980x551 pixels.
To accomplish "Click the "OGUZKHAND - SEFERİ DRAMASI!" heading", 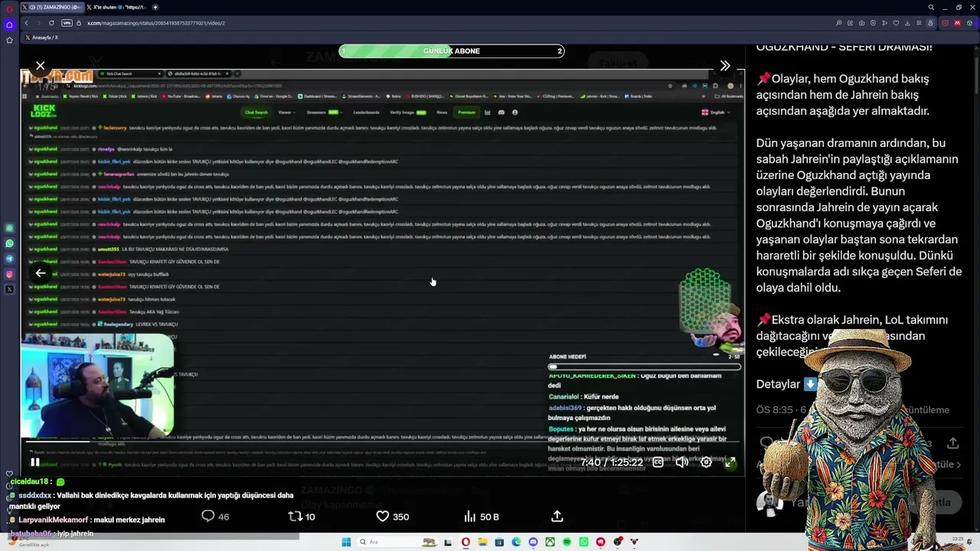I will click(844, 47).
